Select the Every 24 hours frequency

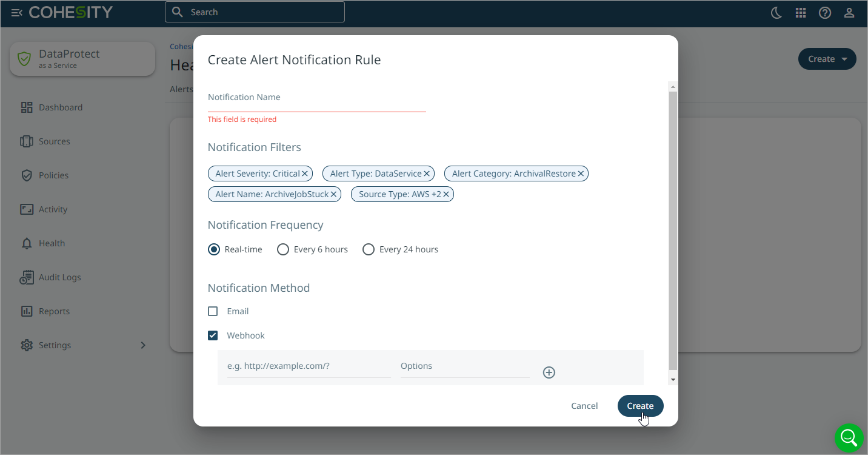369,249
